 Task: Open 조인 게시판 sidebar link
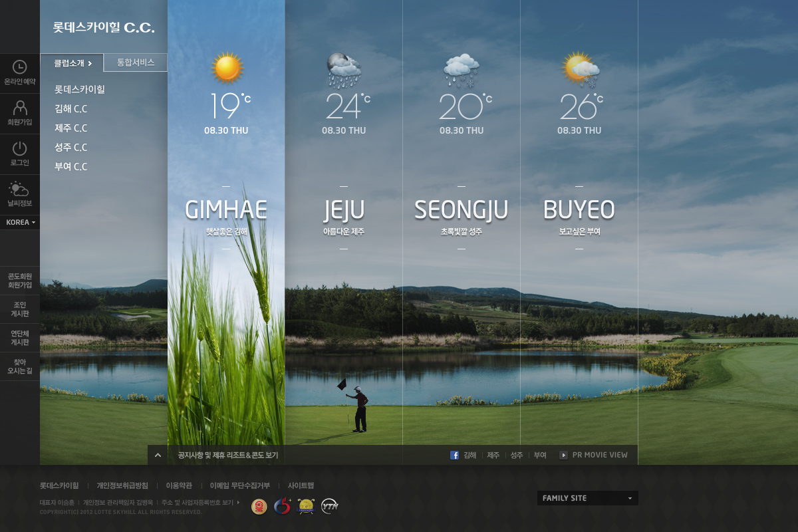pyautogui.click(x=20, y=309)
